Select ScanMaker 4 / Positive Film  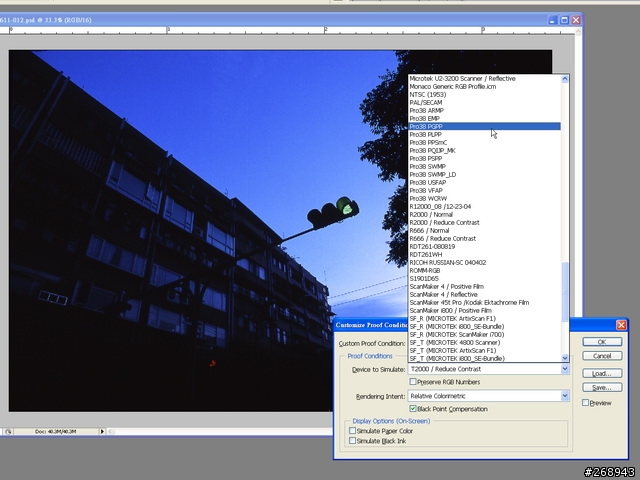pos(484,287)
